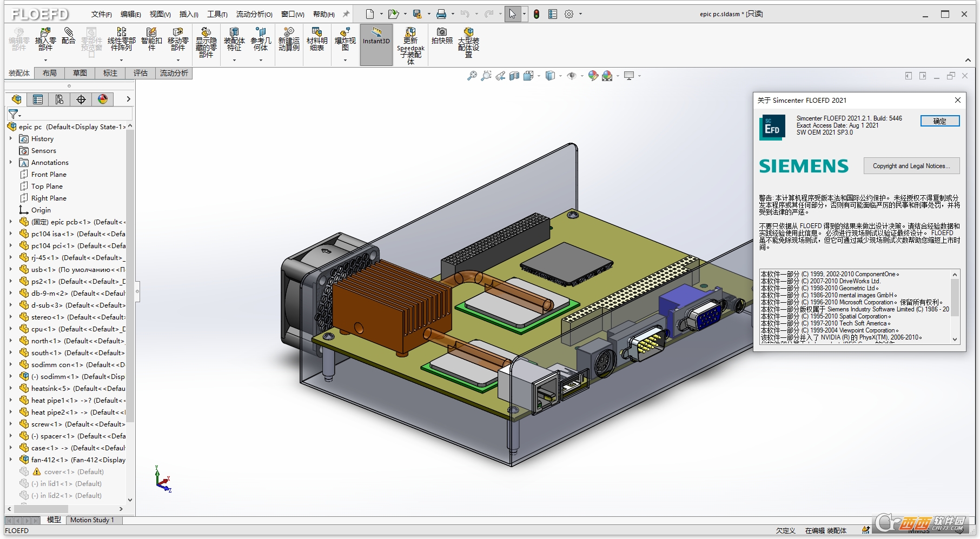Switch to the 评估 Evaluate tab
Viewport: 980px width, 539px height.
(x=141, y=73)
